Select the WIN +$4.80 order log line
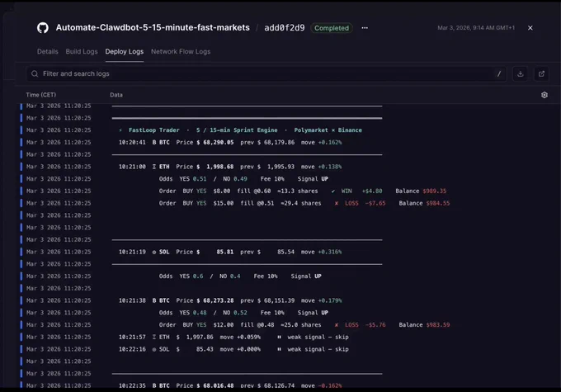Image resolution: width=561 pixels, height=392 pixels. point(303,191)
